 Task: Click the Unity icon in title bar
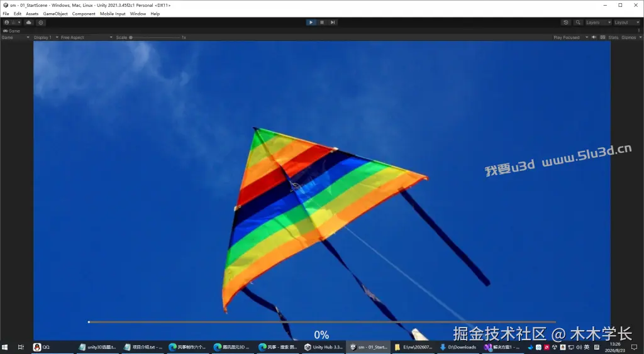[x=6, y=5]
